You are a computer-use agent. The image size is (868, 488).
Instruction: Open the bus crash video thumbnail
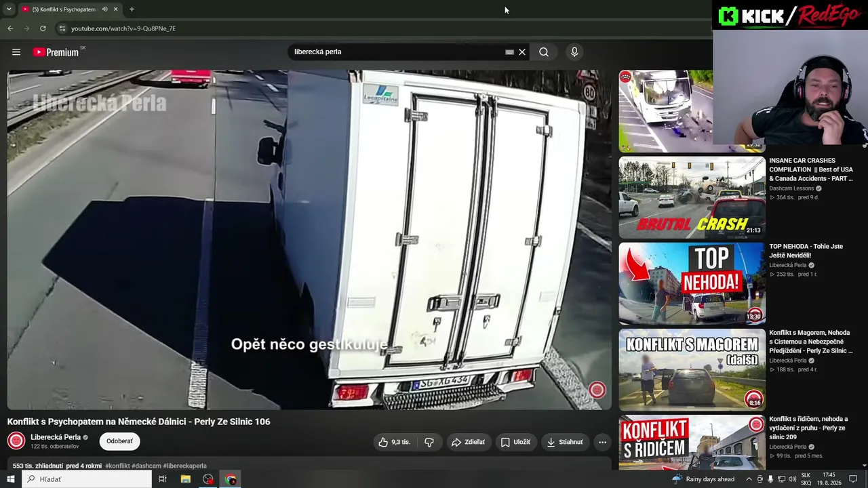[x=665, y=111]
